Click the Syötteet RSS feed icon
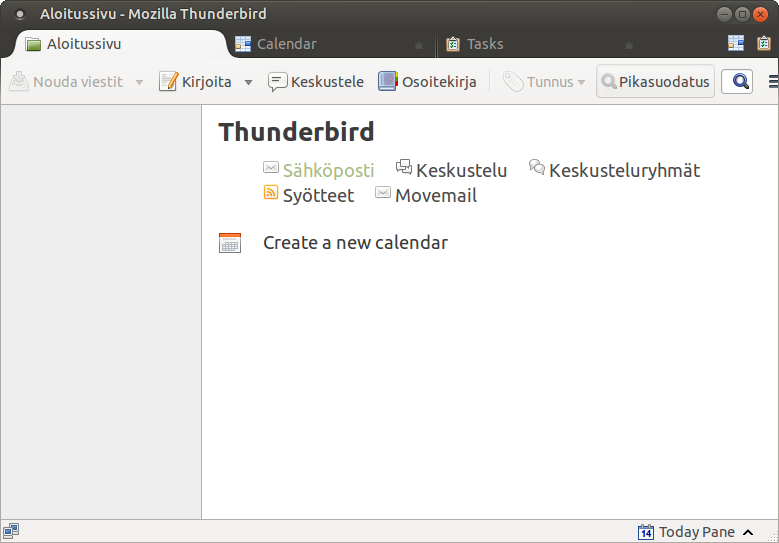Viewport: 779px width, 543px height. click(271, 192)
